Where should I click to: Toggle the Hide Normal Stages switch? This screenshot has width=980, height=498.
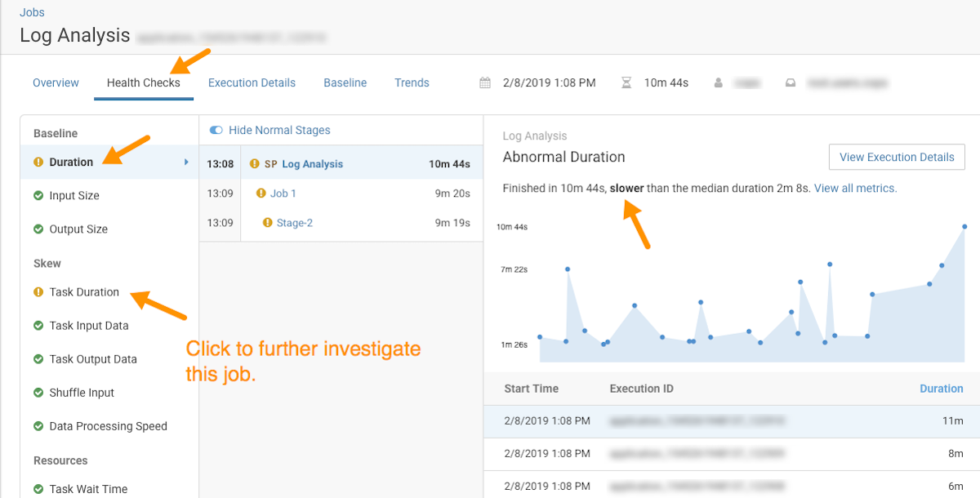pyautogui.click(x=216, y=130)
